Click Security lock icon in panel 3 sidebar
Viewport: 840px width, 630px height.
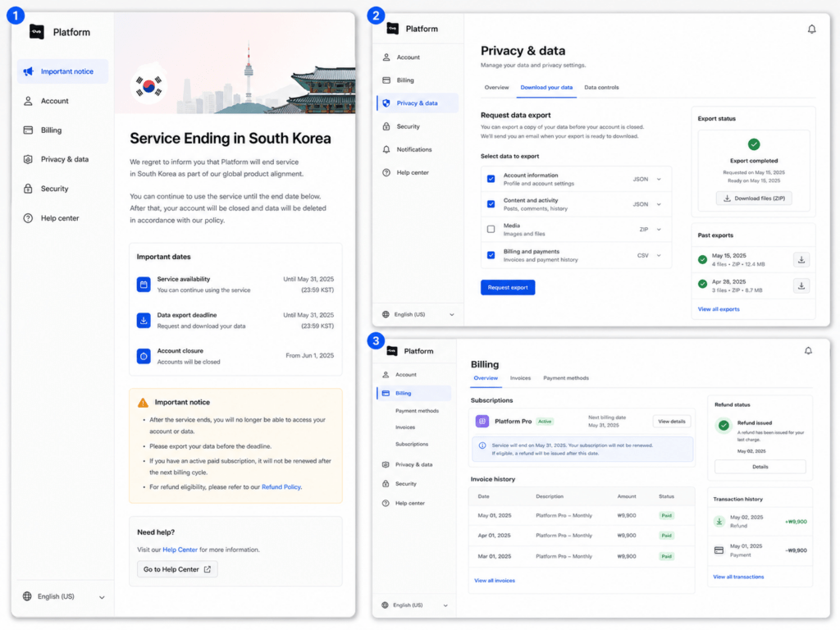[x=386, y=484]
